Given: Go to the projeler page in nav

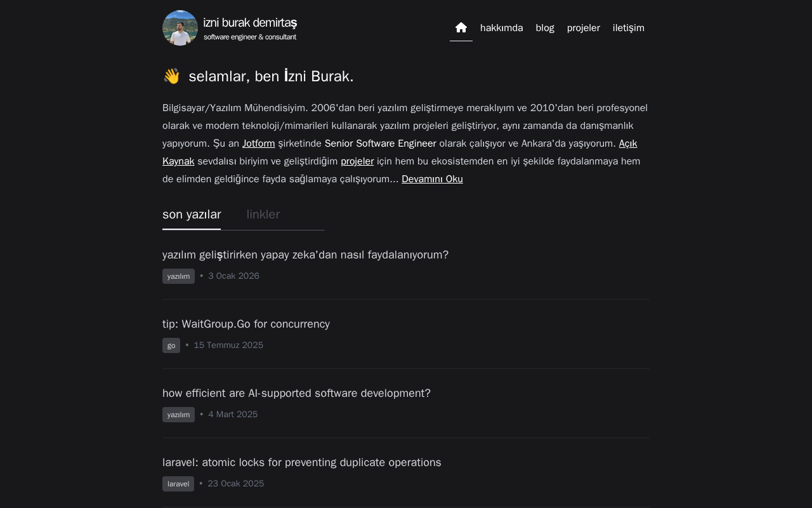Looking at the screenshot, I should [x=584, y=28].
